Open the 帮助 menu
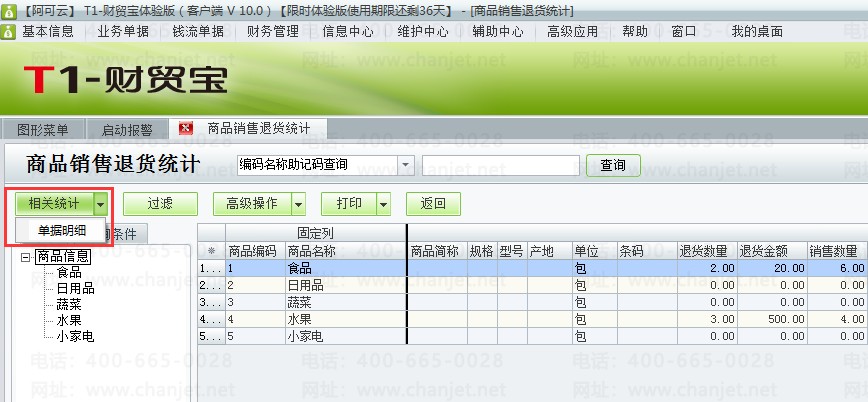The image size is (868, 402). point(635,32)
